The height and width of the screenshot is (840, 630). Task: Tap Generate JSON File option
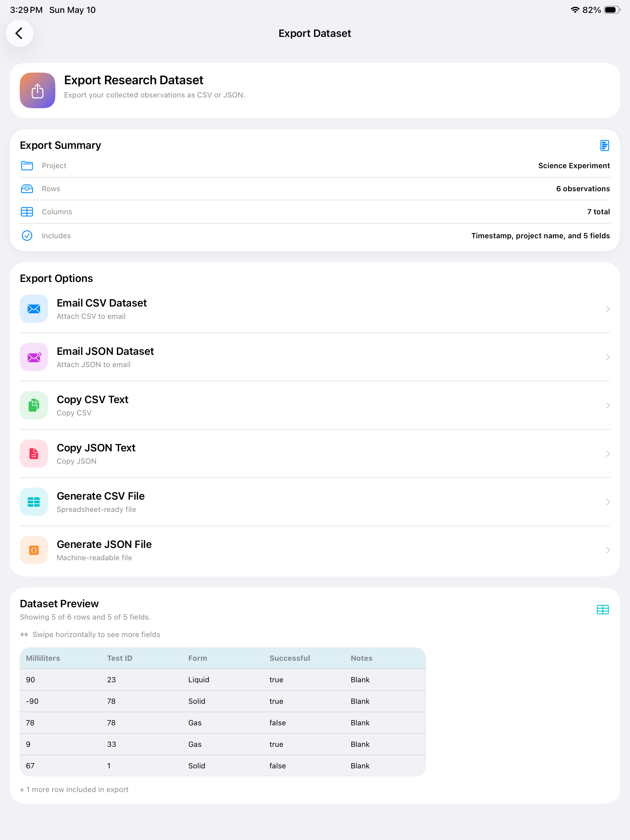click(315, 550)
